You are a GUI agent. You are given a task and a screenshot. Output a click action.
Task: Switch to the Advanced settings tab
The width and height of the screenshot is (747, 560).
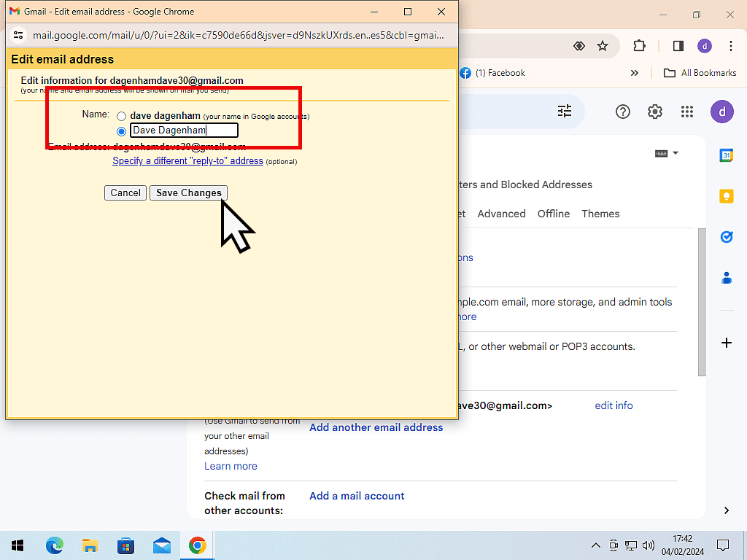[x=501, y=214]
